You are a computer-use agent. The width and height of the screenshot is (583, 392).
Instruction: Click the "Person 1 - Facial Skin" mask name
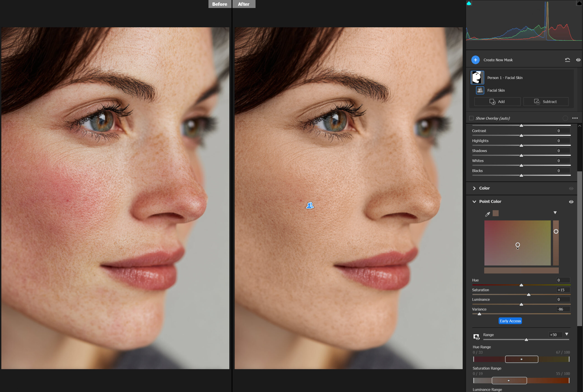pyautogui.click(x=505, y=77)
